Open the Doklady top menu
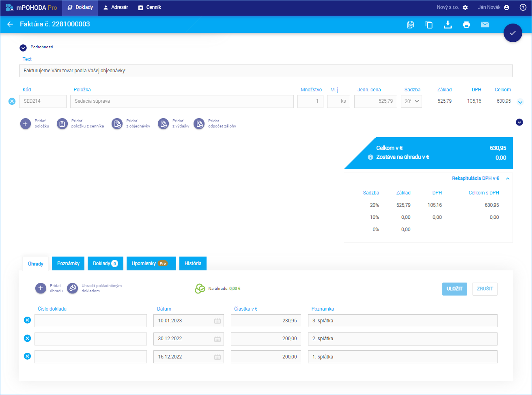This screenshot has height=395, width=532. click(80, 7)
